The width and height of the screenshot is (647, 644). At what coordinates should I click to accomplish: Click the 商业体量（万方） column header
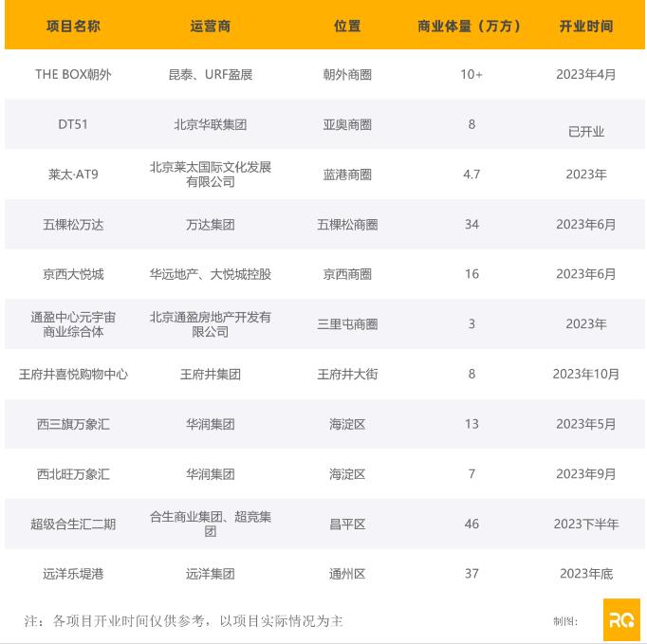tap(471, 26)
